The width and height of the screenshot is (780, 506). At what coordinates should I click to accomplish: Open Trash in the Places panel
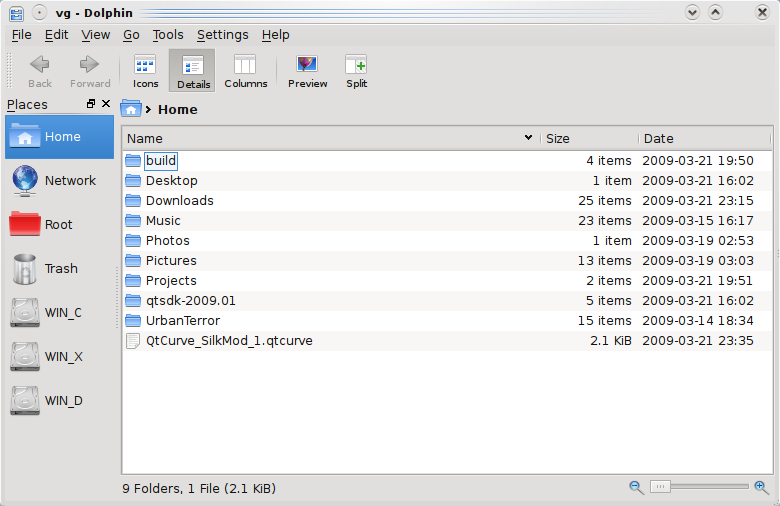click(60, 269)
